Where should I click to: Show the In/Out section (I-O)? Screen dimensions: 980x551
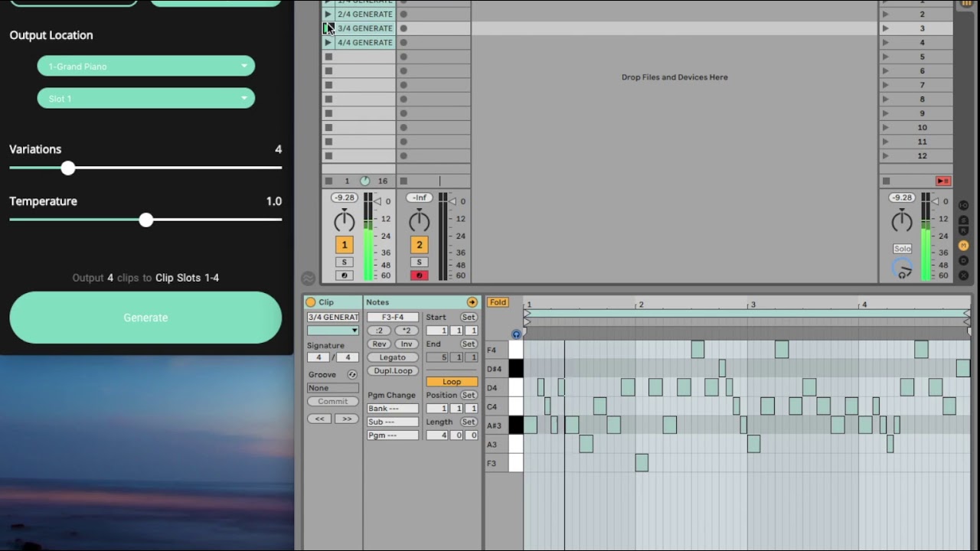[964, 205]
